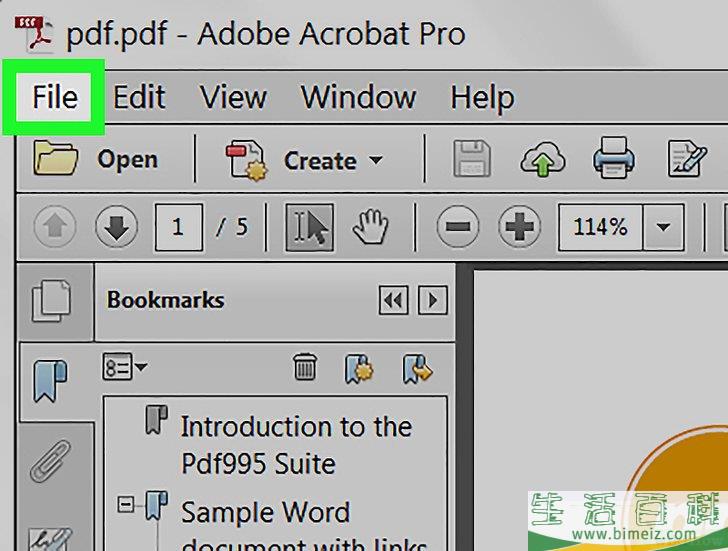Open the bookmarks options list menu
The height and width of the screenshot is (551, 728).
(x=124, y=367)
